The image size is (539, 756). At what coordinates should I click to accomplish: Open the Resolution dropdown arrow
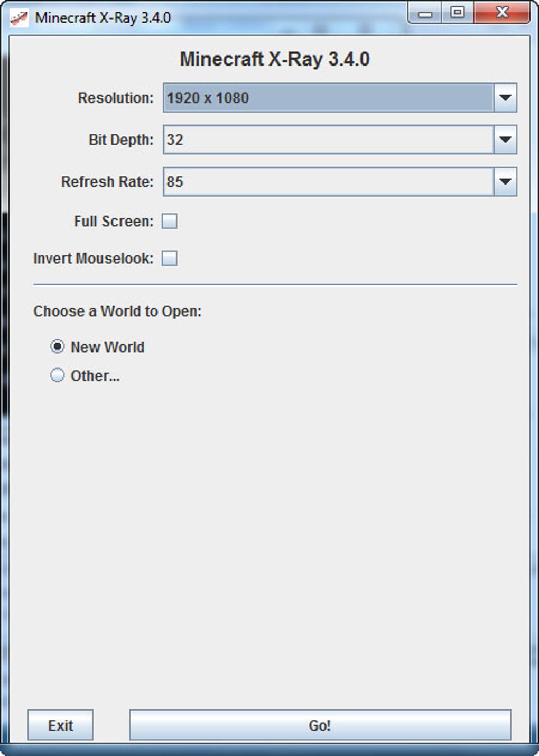click(x=505, y=98)
